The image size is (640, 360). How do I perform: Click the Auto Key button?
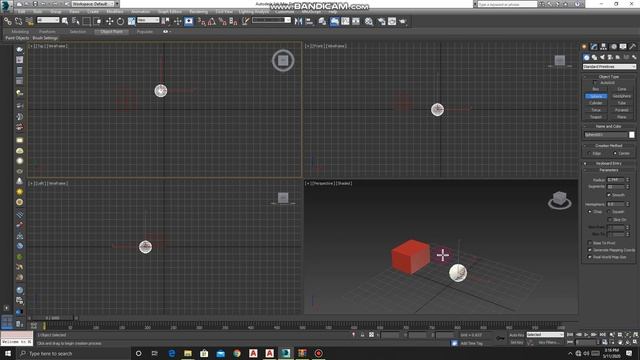pos(516,335)
